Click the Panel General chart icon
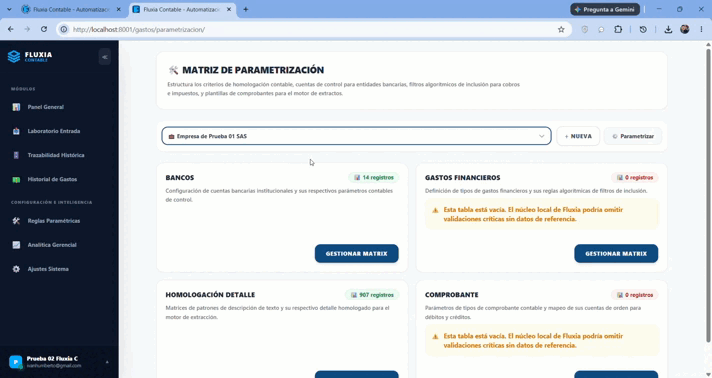712x378 pixels. (16, 107)
